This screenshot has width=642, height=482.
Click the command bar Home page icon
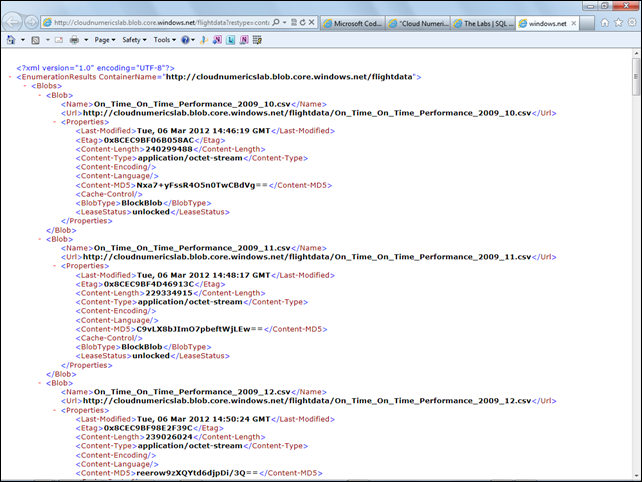pyautogui.click(x=11, y=40)
